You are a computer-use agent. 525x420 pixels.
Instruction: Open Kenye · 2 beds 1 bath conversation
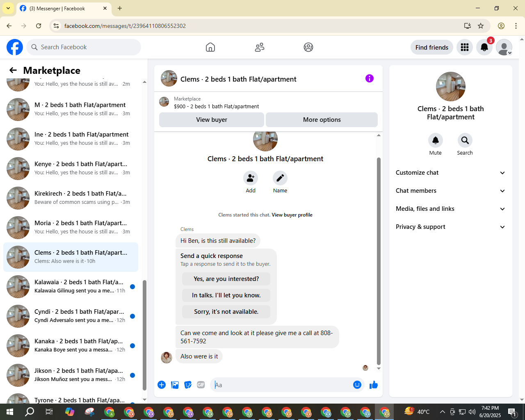pos(71,169)
